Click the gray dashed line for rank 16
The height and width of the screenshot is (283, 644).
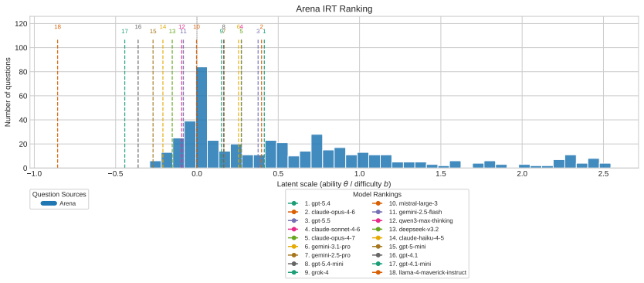138,103
